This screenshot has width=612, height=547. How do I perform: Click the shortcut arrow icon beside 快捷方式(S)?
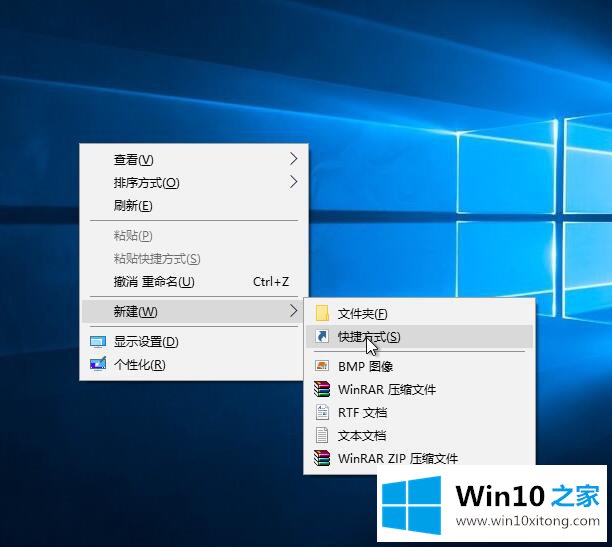322,336
